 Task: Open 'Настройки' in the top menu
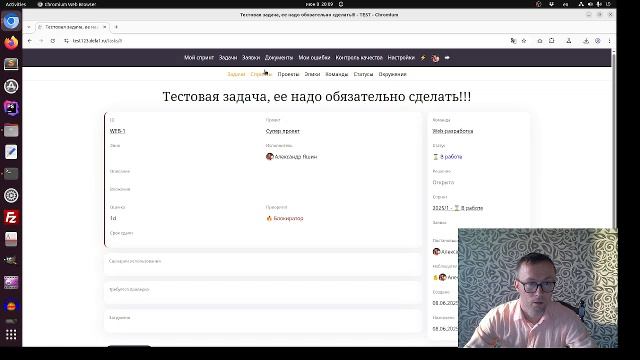pyautogui.click(x=401, y=58)
